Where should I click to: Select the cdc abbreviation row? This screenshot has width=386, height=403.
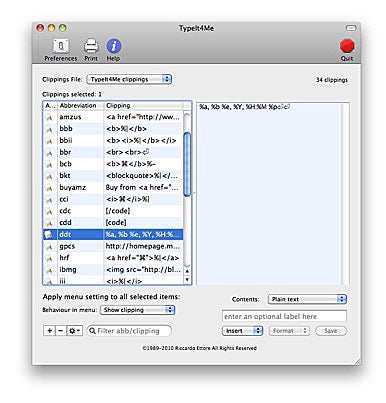113,211
